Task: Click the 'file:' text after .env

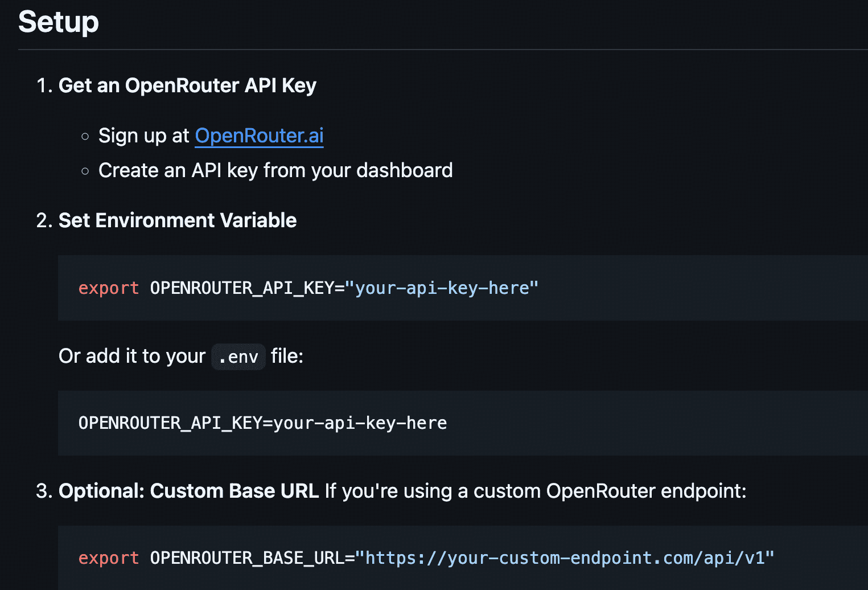Action: pos(287,356)
